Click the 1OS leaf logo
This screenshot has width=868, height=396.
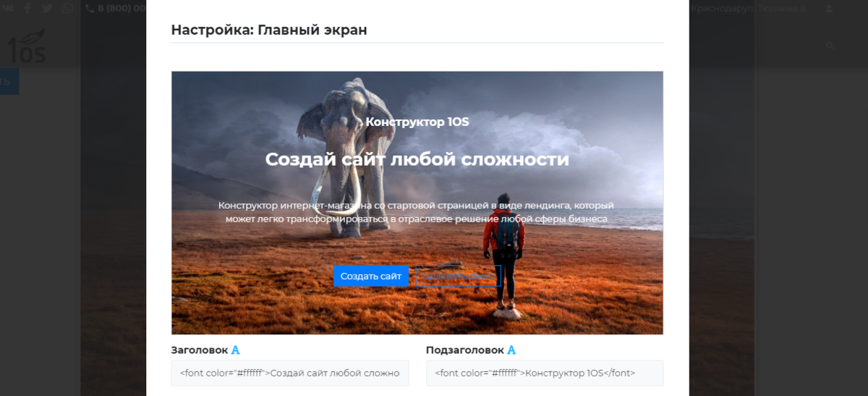26,45
